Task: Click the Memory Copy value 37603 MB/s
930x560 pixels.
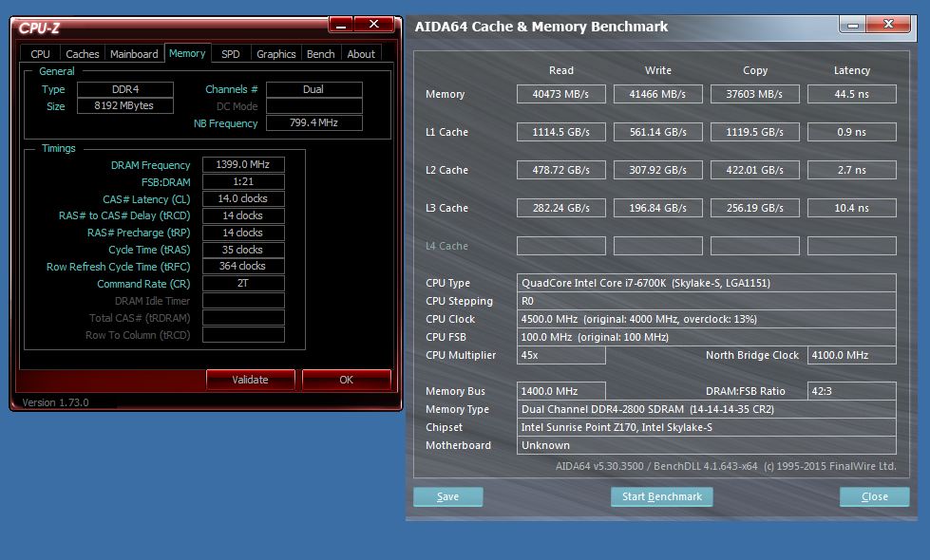Action: click(755, 94)
